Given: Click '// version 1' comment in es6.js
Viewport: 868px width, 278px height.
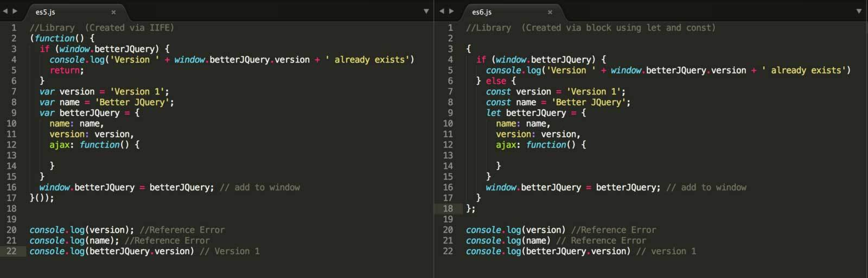Looking at the screenshot, I should tap(666, 251).
